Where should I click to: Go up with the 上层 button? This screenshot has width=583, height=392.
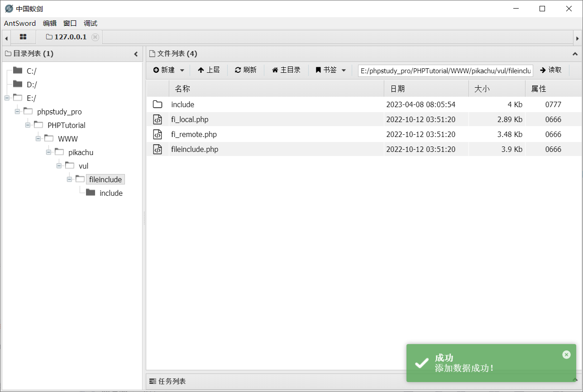pyautogui.click(x=209, y=70)
